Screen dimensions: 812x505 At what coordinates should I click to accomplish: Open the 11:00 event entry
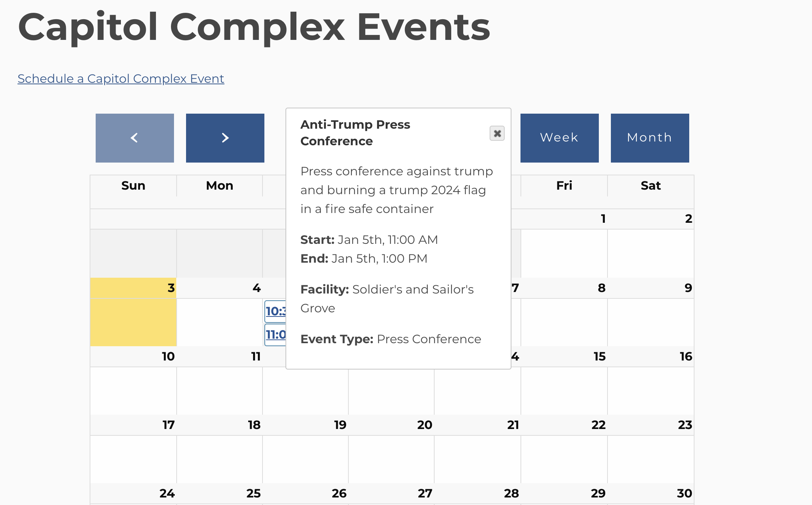[275, 335]
